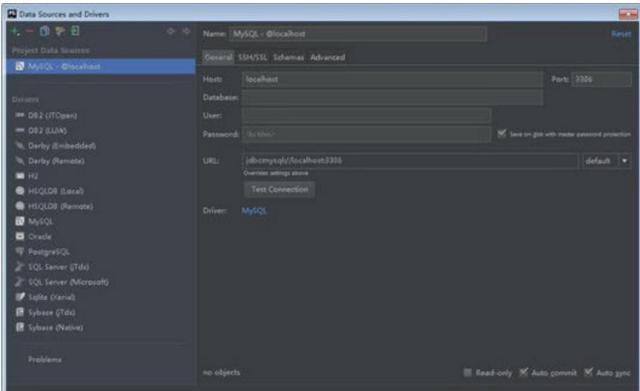The width and height of the screenshot is (640, 391).
Task: Click the Test Connection button
Action: click(280, 189)
